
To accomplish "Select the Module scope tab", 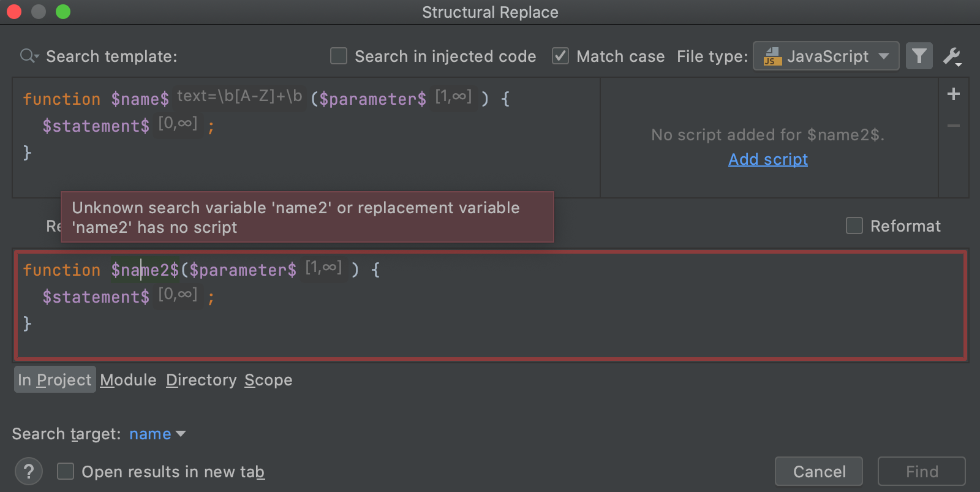I will tap(128, 380).
